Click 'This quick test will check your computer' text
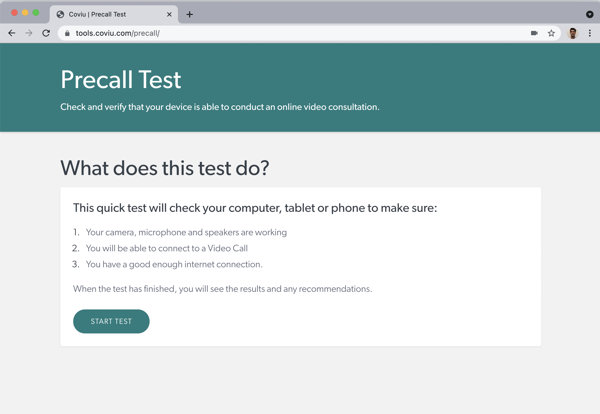The height and width of the screenshot is (414, 600). pyautogui.click(x=255, y=208)
